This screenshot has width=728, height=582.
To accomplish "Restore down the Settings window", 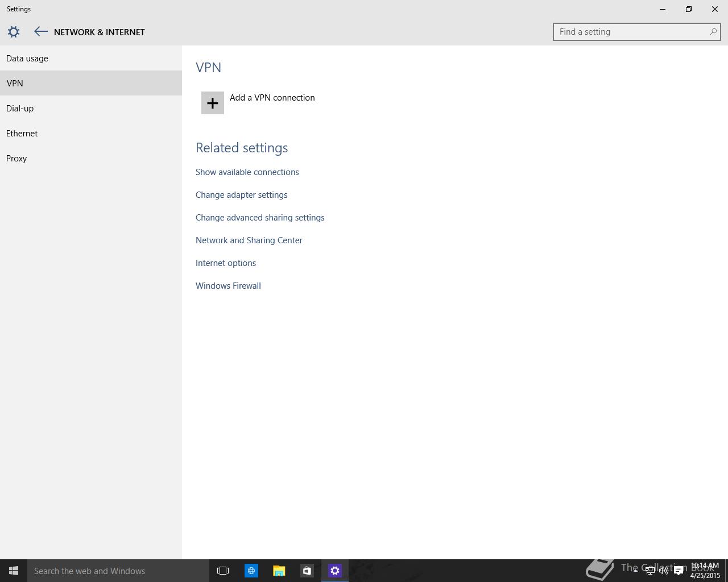I will pos(689,9).
